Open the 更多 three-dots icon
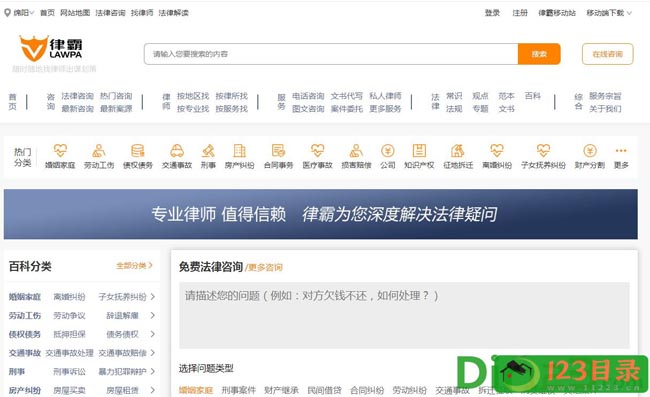Screen dimensions: 650x397 click(621, 150)
